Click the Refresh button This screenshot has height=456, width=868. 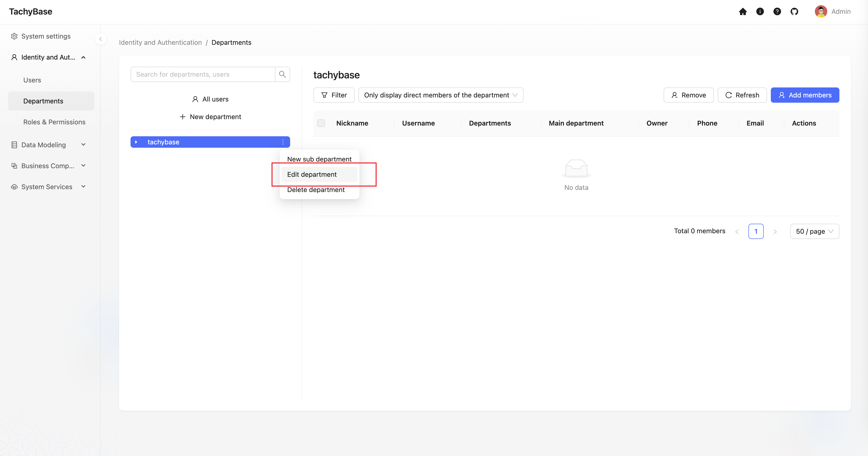[742, 95]
